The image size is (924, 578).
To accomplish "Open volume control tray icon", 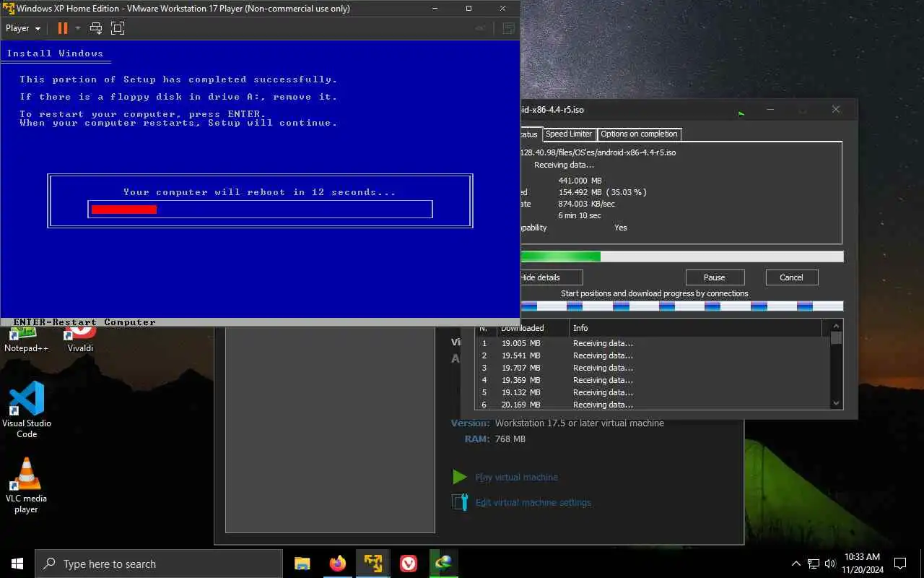I will [x=830, y=564].
